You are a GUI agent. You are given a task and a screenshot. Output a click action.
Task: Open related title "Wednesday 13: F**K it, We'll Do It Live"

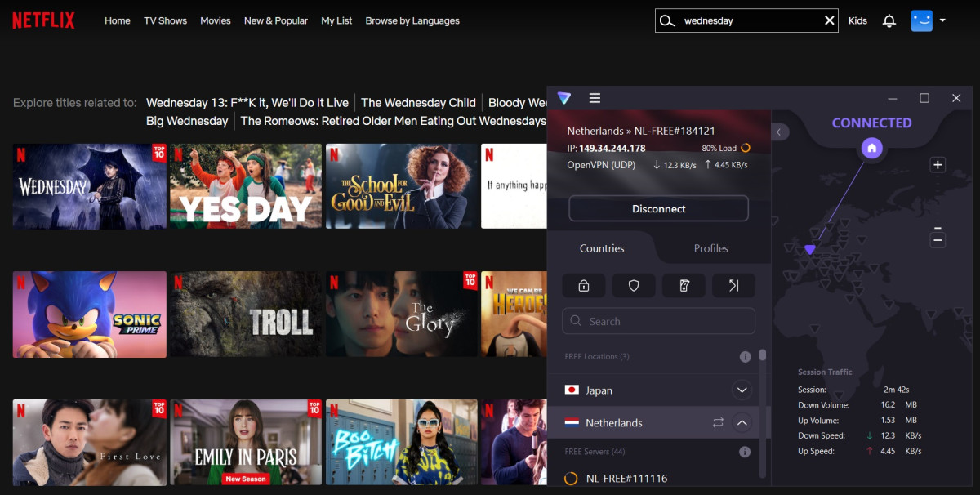click(x=247, y=103)
